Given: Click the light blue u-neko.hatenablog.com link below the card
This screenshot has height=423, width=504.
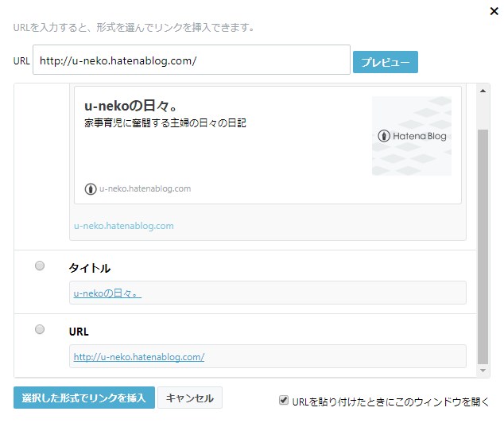Looking at the screenshot, I should coord(124,226).
